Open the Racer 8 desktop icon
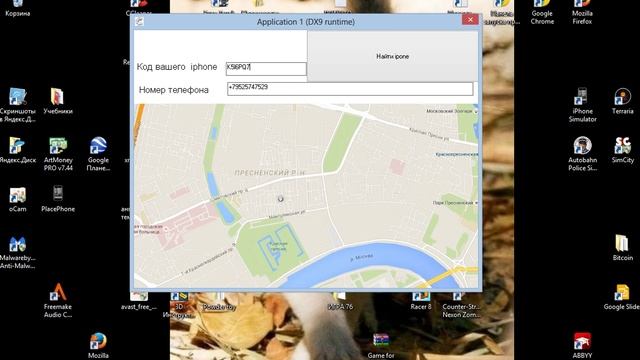 421,301
